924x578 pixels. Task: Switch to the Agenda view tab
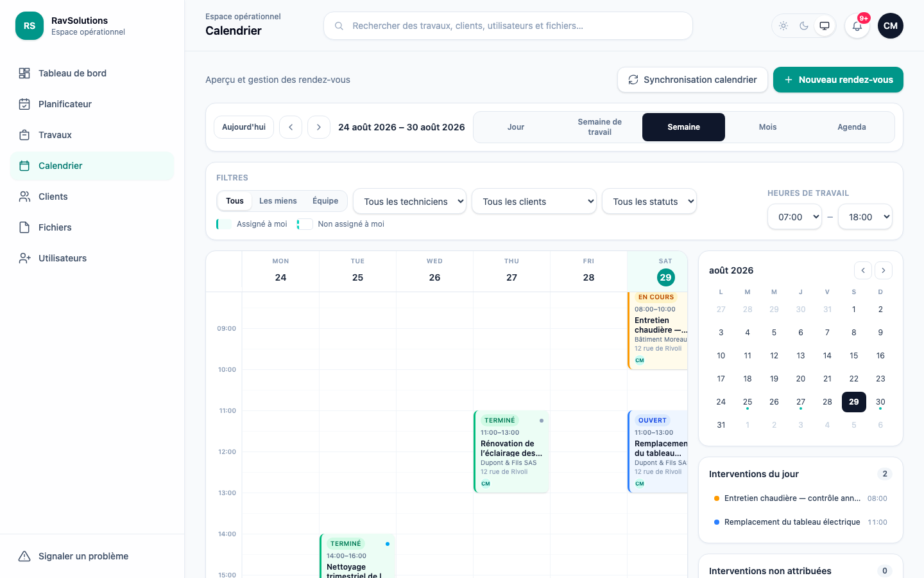(852, 127)
